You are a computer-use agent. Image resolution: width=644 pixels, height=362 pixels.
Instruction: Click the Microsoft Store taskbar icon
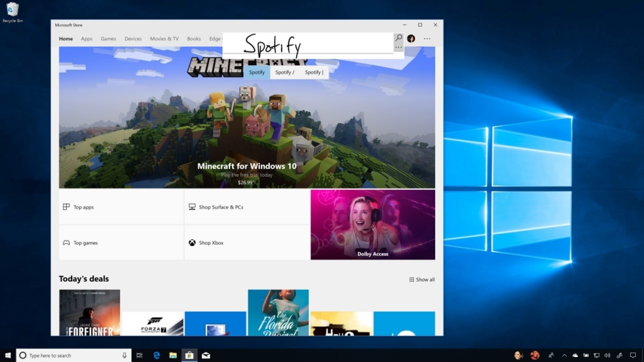tap(189, 355)
